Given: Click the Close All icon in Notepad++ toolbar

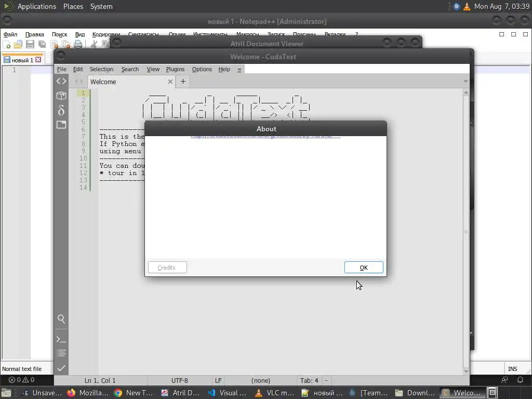Looking at the screenshot, I should click(66, 44).
